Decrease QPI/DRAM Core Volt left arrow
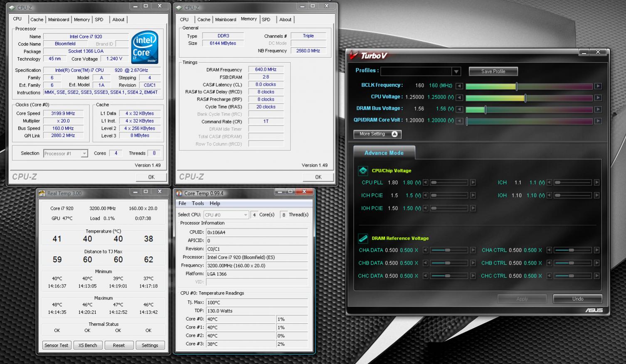 (459, 121)
